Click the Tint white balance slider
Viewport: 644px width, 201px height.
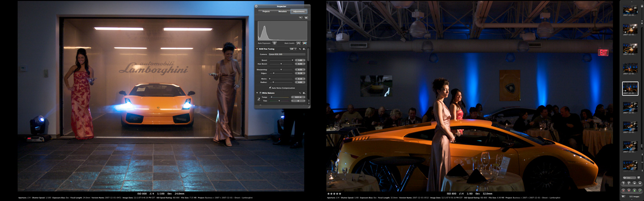coord(279,101)
